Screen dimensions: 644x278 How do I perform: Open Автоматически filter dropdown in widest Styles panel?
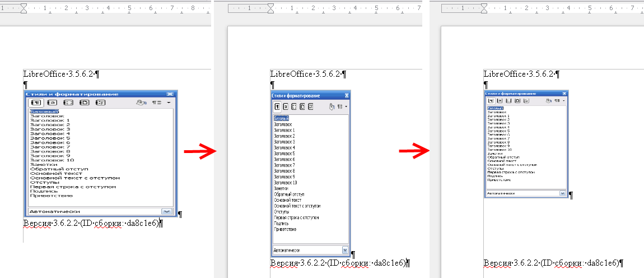click(x=166, y=211)
